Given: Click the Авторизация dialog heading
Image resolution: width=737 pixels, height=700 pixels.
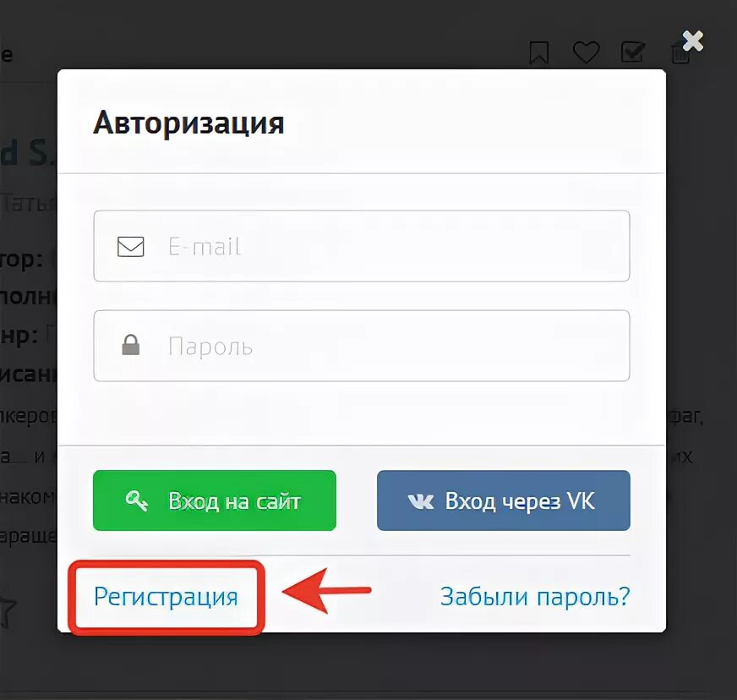Looking at the screenshot, I should (x=188, y=123).
